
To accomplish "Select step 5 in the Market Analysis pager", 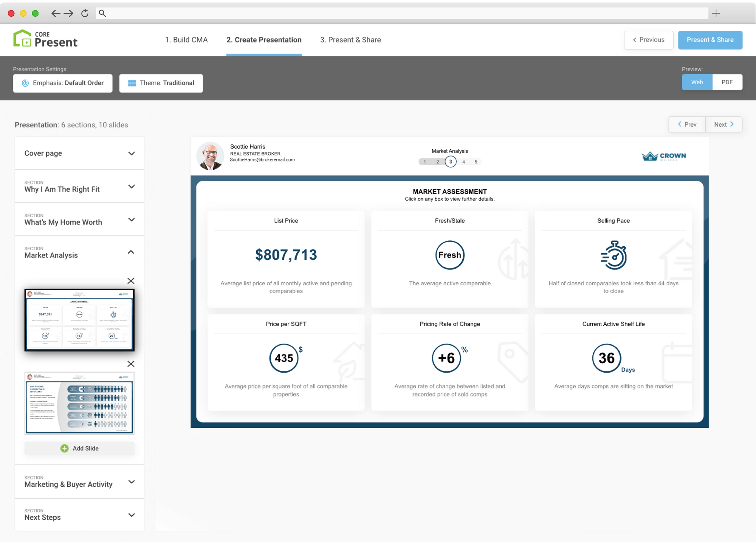I will [476, 161].
